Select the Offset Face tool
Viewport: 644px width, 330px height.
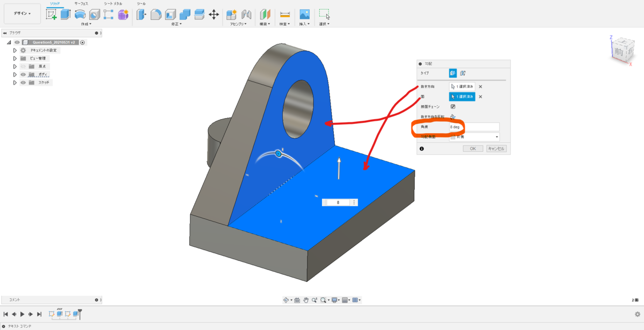click(199, 14)
